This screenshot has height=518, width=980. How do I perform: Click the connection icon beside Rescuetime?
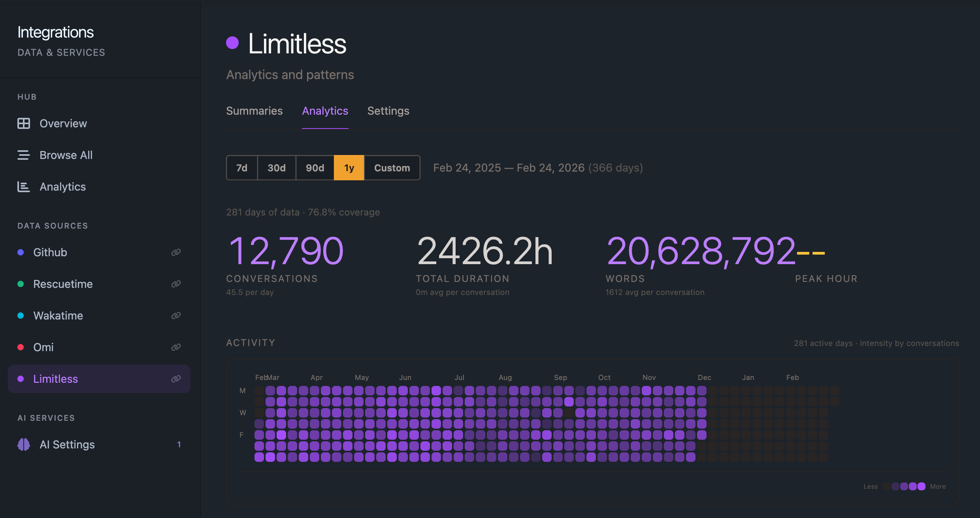175,284
